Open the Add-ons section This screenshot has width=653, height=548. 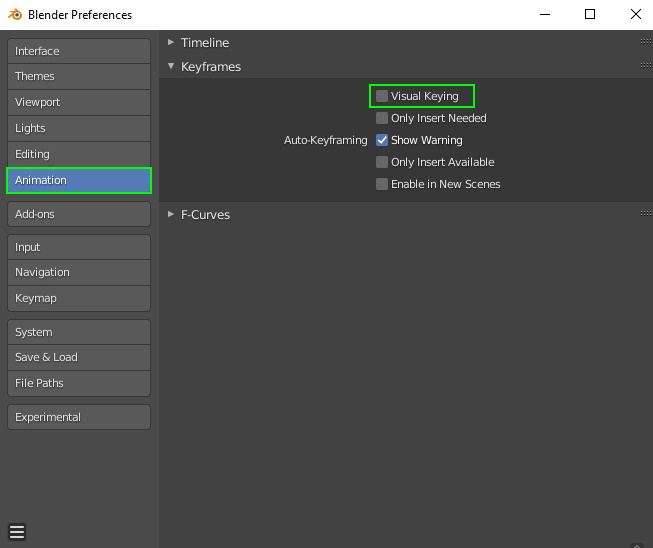pyautogui.click(x=79, y=214)
